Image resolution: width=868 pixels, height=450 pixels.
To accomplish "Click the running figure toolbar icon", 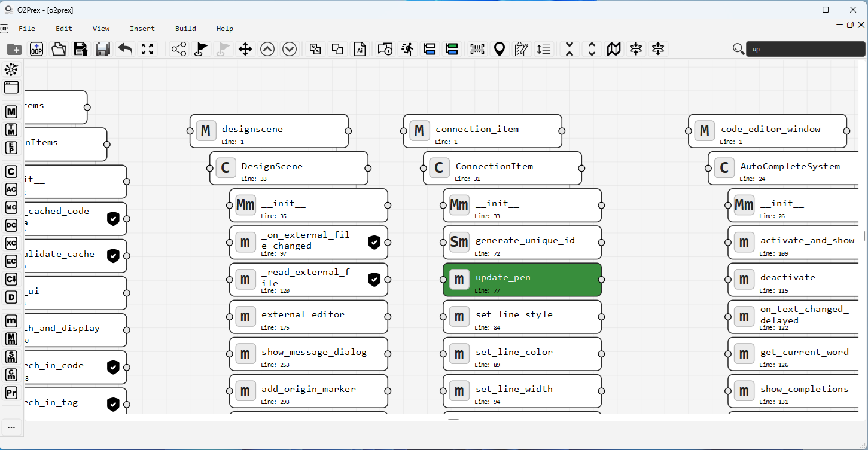I will [x=407, y=49].
